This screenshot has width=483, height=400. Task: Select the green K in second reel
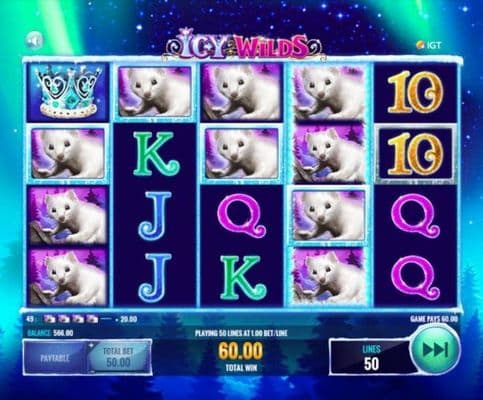pos(157,154)
